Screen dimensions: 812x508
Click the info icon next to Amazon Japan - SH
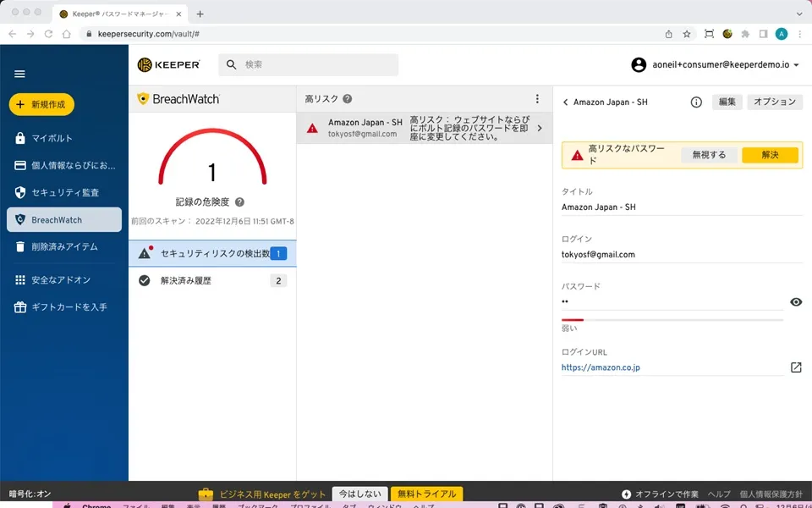click(695, 101)
